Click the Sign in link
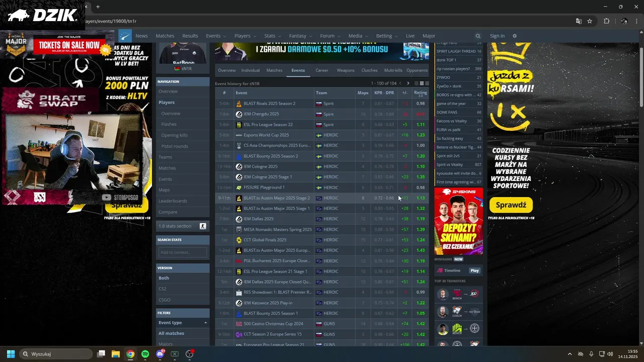The image size is (644, 362). 497,36
